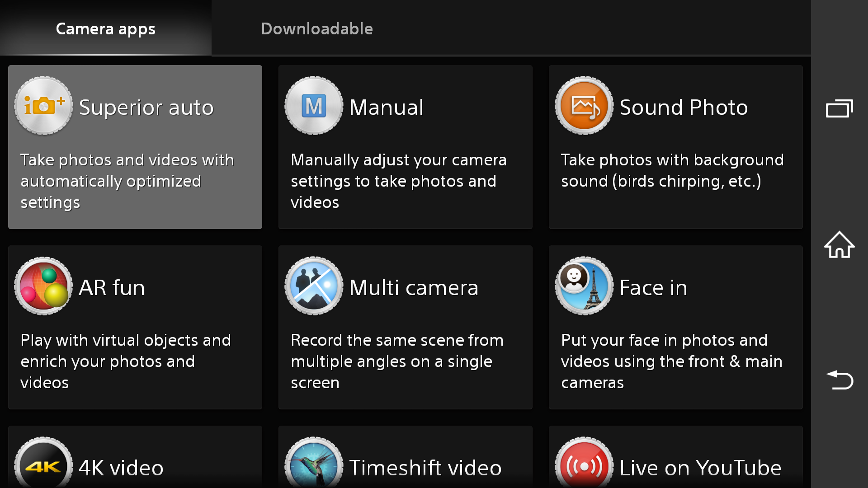Tap the Sound Photo title text
Screen dimensions: 868x488
[684, 108]
